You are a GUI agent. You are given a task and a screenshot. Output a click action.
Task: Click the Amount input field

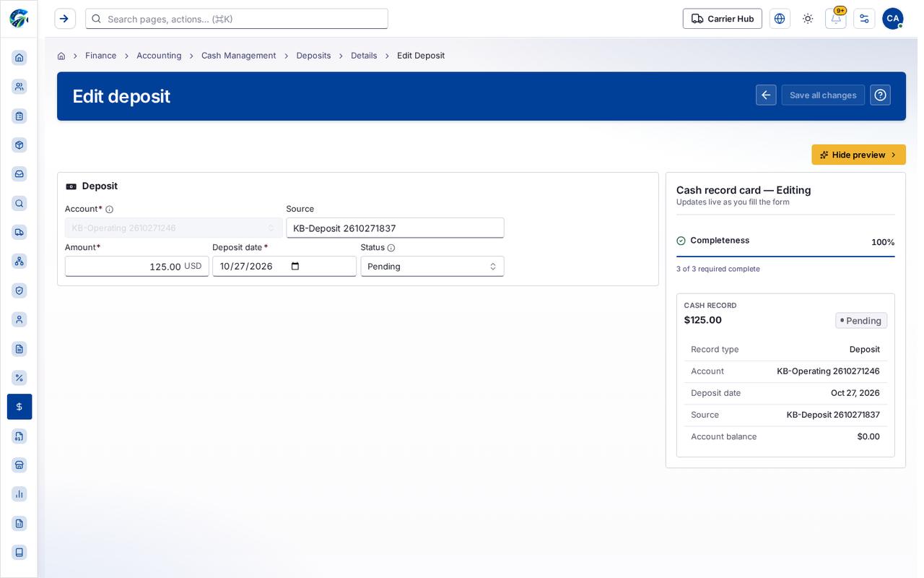pos(137,267)
